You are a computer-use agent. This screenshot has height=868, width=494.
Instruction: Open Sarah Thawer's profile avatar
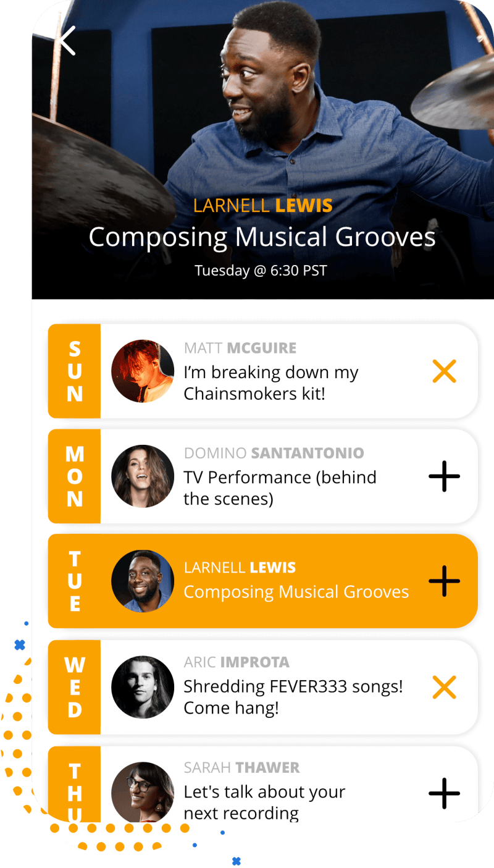(143, 792)
